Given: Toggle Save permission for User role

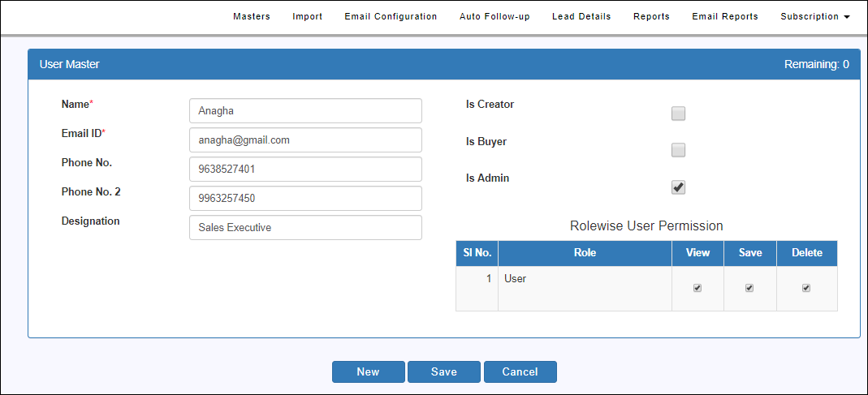Looking at the screenshot, I should (x=749, y=288).
